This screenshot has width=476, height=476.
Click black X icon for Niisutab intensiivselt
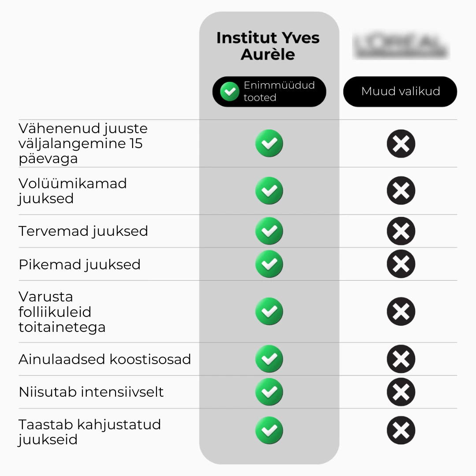[x=401, y=392]
